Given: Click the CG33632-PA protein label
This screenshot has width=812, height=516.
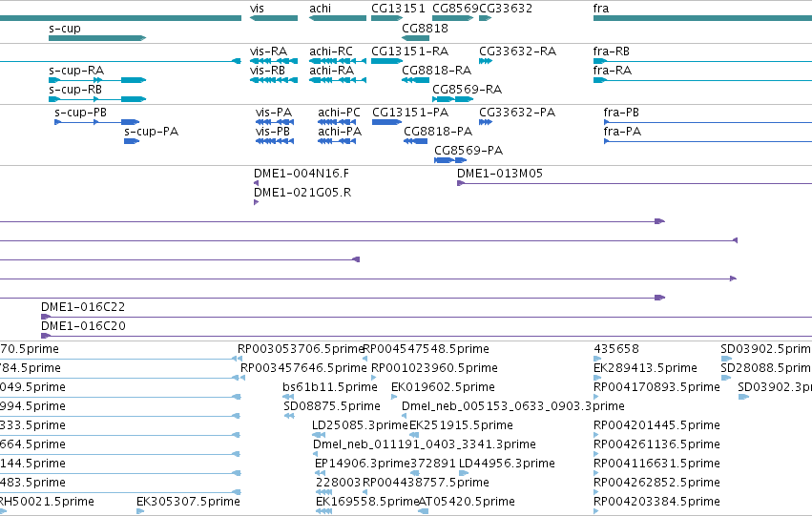Looking at the screenshot, I should (517, 113).
